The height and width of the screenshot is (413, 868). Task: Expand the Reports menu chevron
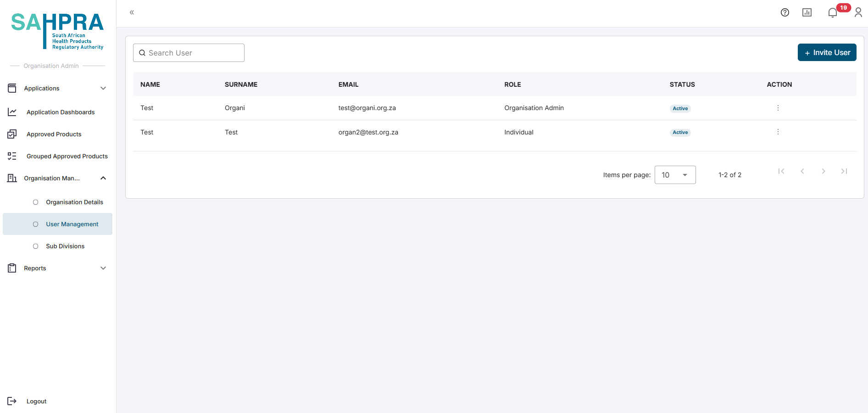(103, 268)
